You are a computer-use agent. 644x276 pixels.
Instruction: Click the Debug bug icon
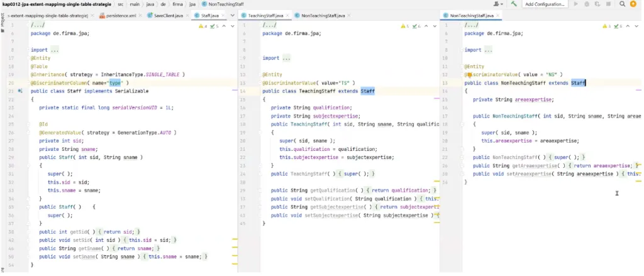[587, 4]
